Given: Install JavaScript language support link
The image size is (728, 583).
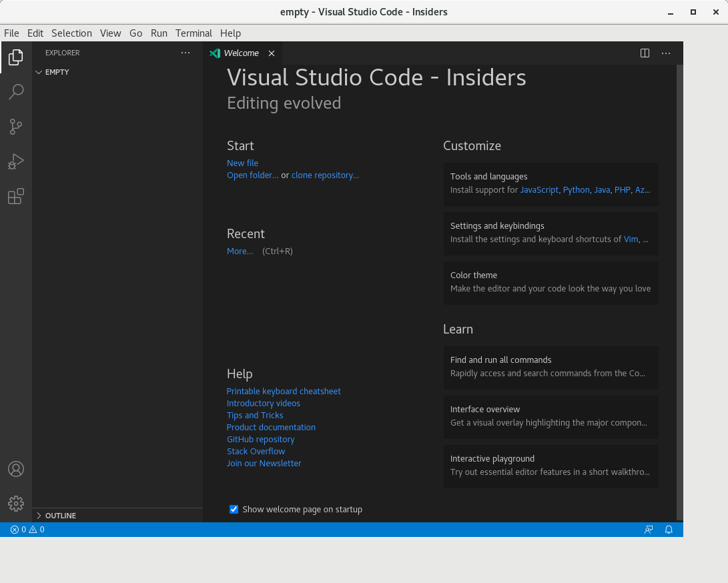Looking at the screenshot, I should click(x=539, y=190).
